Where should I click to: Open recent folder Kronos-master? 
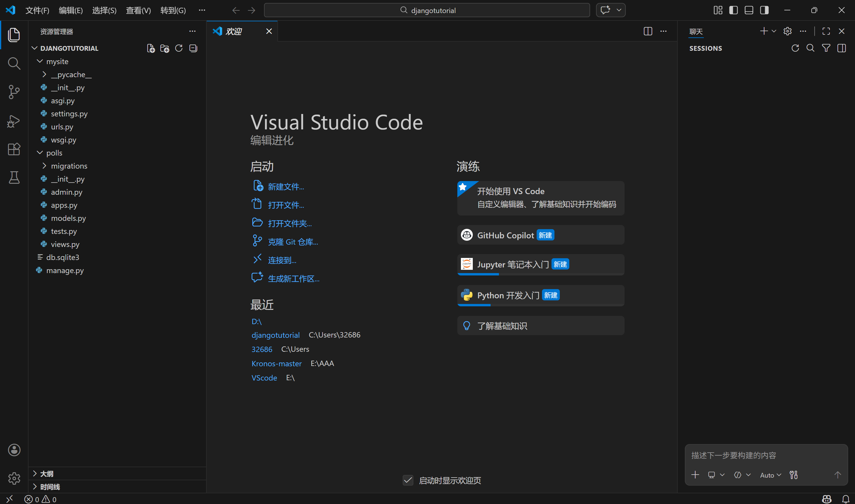276,363
